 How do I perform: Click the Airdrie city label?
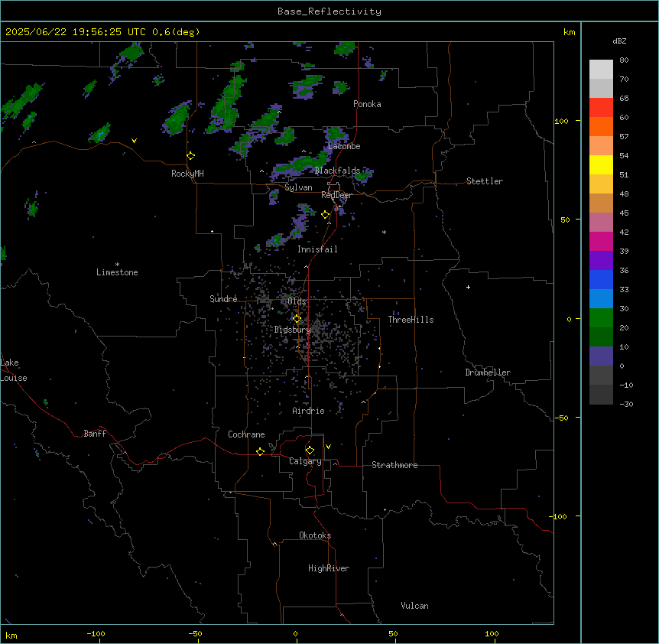coord(308,411)
